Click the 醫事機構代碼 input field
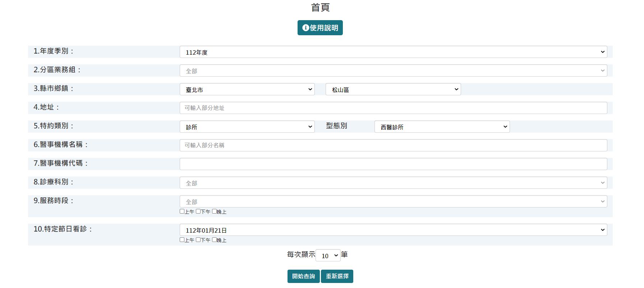644x288 pixels. (393, 164)
